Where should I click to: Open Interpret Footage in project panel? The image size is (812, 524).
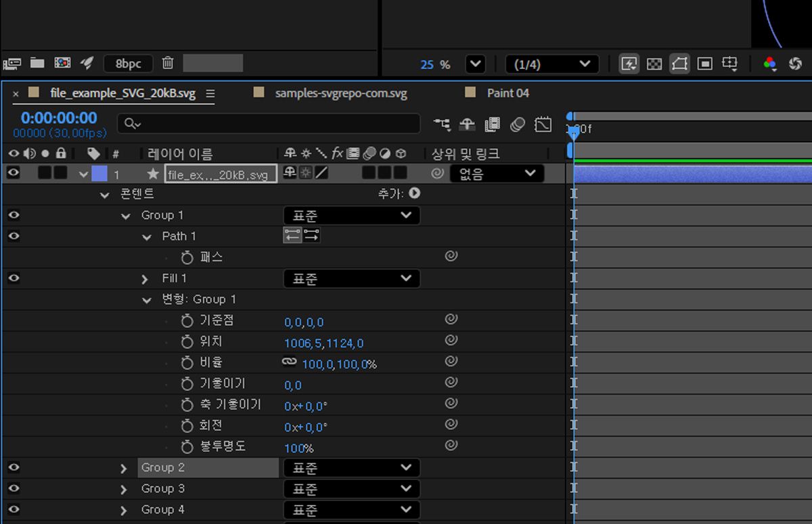(12, 64)
